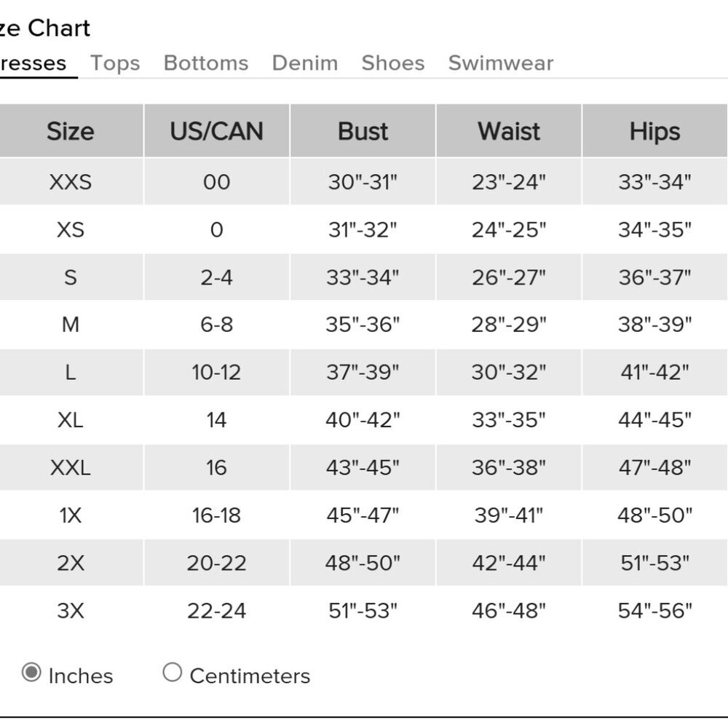This screenshot has width=728, height=728.
Task: Select the Dresses tab
Action: click(x=33, y=63)
